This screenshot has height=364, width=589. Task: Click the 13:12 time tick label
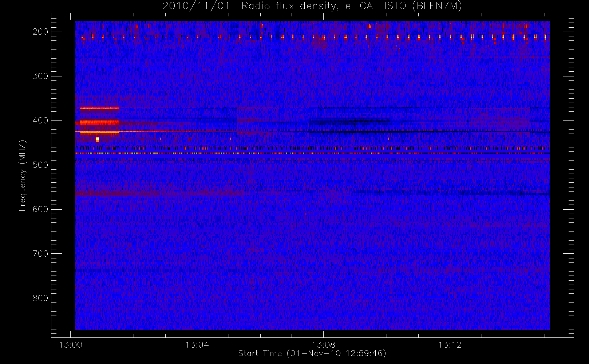pos(450,345)
